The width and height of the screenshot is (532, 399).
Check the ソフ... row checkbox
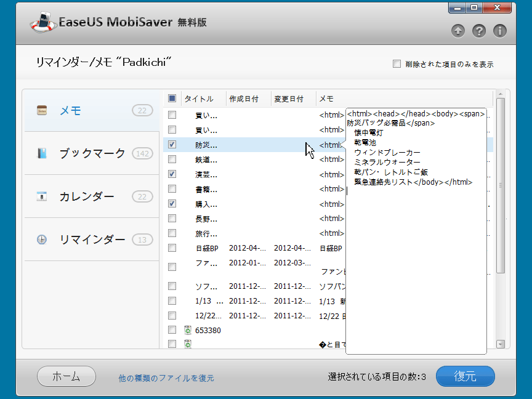172,286
